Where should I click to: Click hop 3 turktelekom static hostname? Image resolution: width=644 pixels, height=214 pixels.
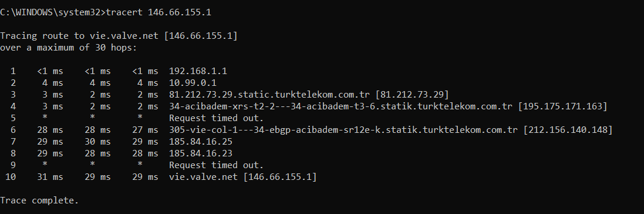click(270, 95)
